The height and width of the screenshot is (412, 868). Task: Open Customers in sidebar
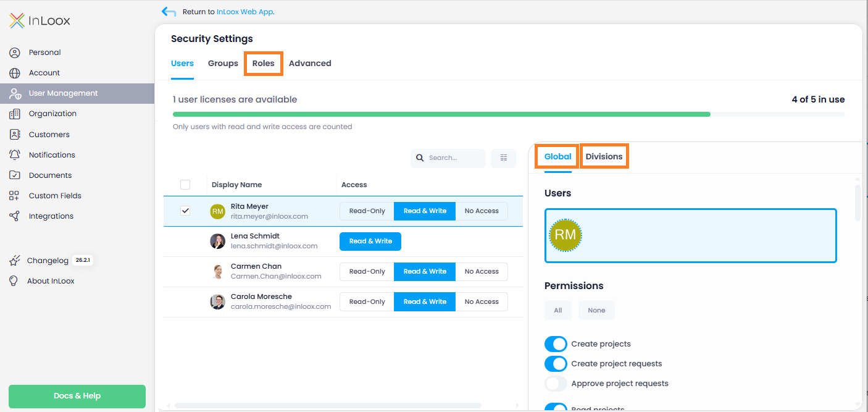(x=77, y=135)
